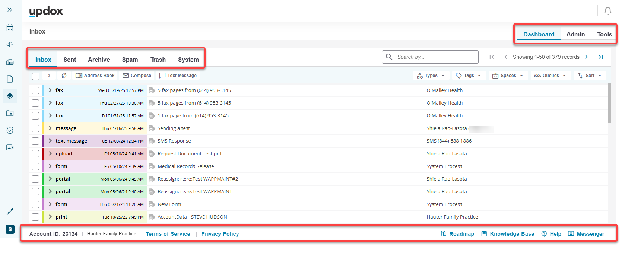Expand the upload row from 05/10/24
The width and height of the screenshot is (644, 258).
click(50, 153)
